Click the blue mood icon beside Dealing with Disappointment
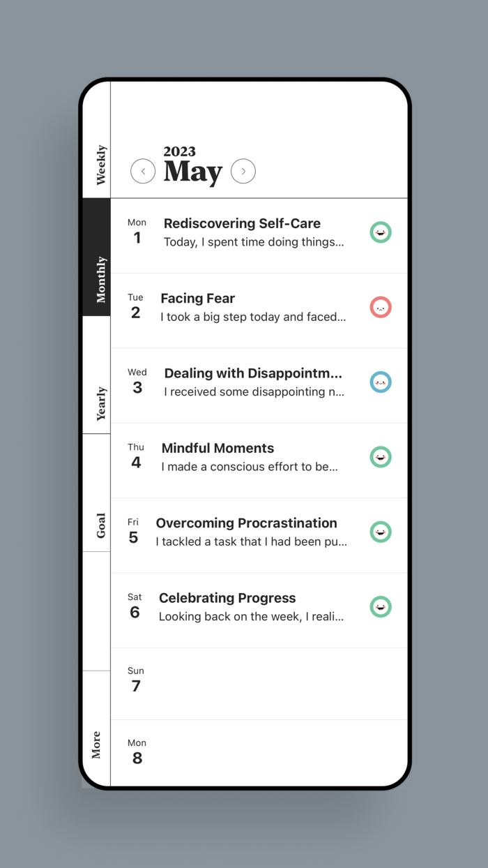This screenshot has height=868, width=488. click(381, 382)
